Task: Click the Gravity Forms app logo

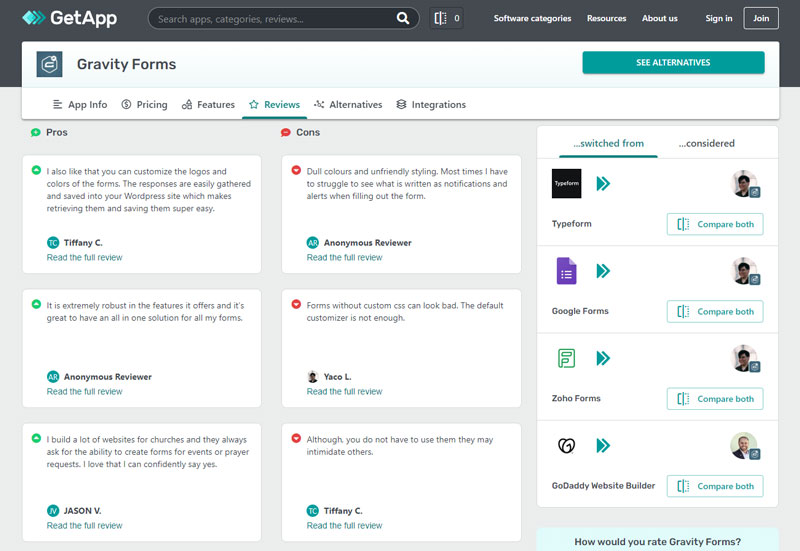Action: pos(49,64)
